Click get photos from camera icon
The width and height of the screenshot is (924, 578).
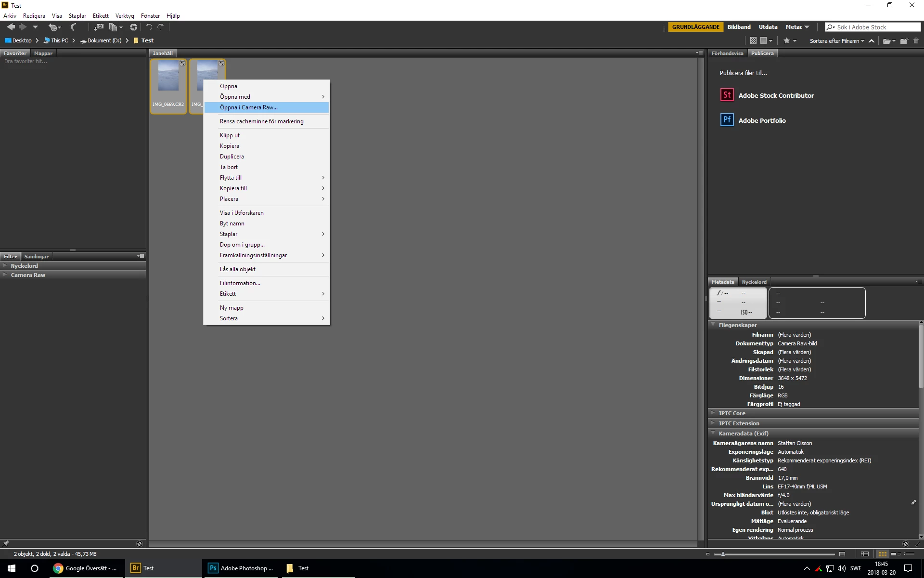(99, 27)
